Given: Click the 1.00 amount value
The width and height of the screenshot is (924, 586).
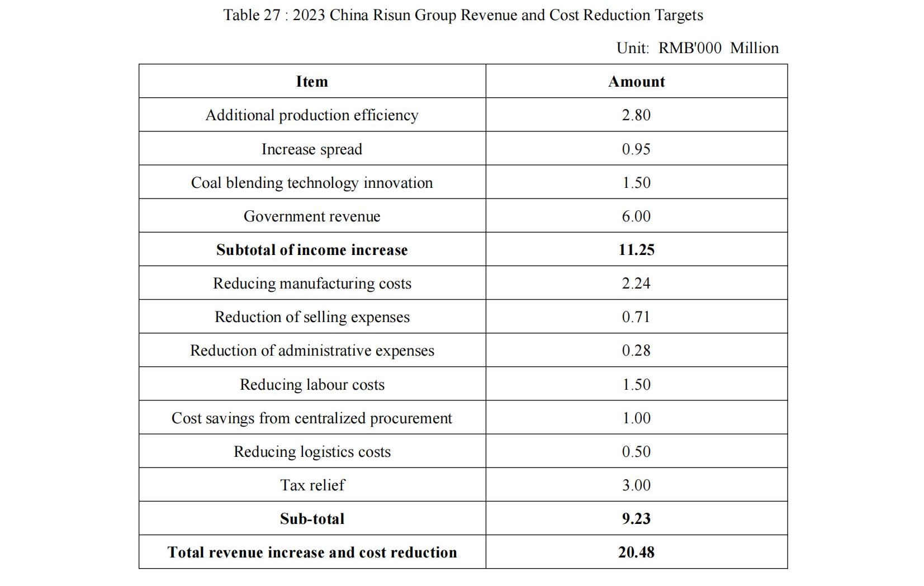Looking at the screenshot, I should coord(636,418).
